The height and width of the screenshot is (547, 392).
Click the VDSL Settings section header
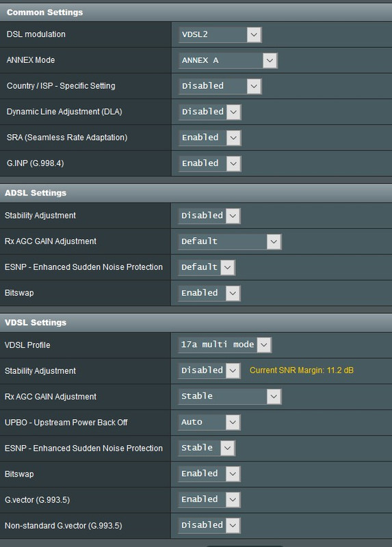(196, 323)
